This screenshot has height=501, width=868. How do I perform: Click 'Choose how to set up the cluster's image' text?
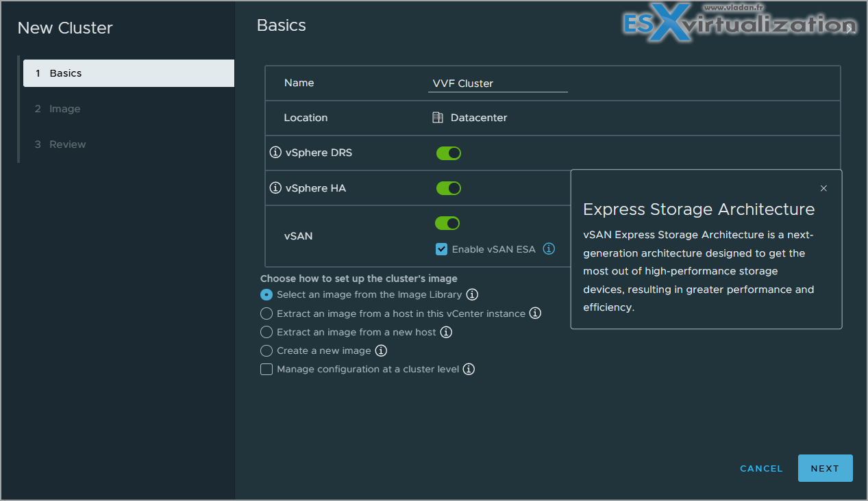pyautogui.click(x=359, y=279)
